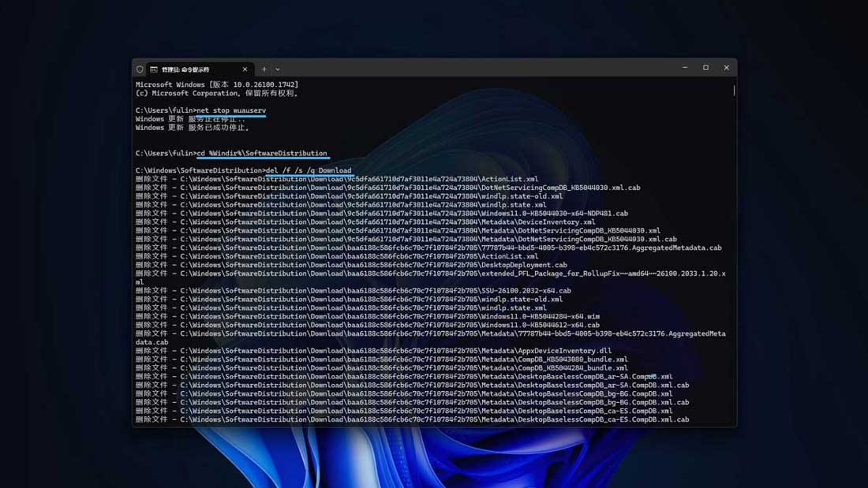Screen dimensions: 868x488
Task: Click the underlined net stop wuauserv command
Action: (x=233, y=110)
